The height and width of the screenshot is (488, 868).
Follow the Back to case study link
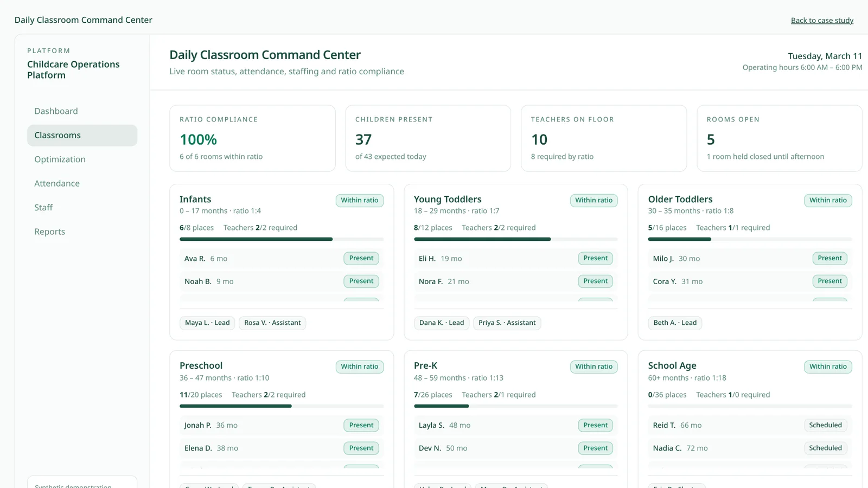tap(822, 21)
